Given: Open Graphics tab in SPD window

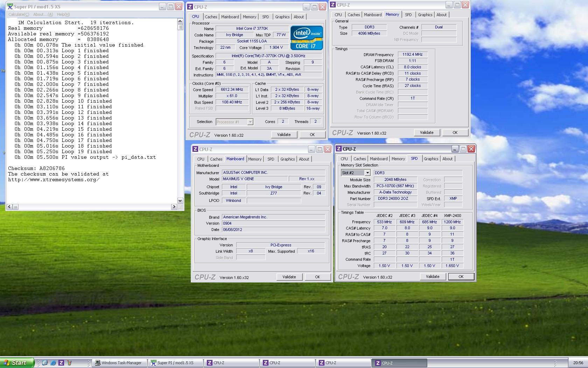Looking at the screenshot, I should click(431, 159).
